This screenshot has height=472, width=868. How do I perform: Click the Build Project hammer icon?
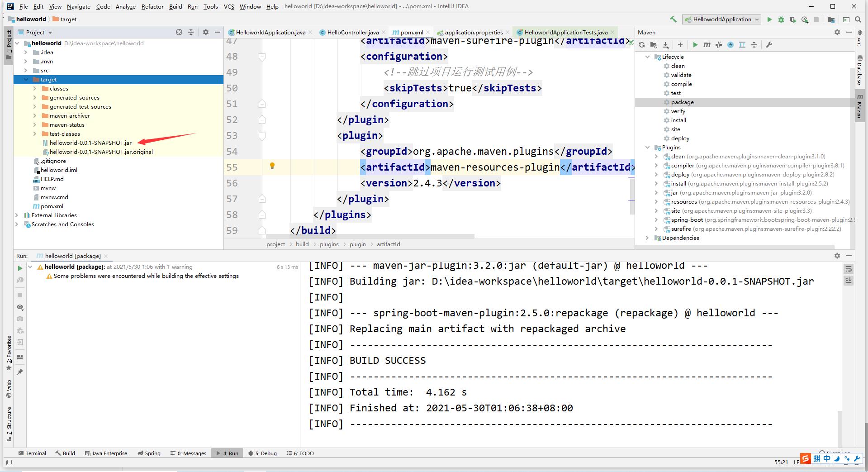pos(673,19)
